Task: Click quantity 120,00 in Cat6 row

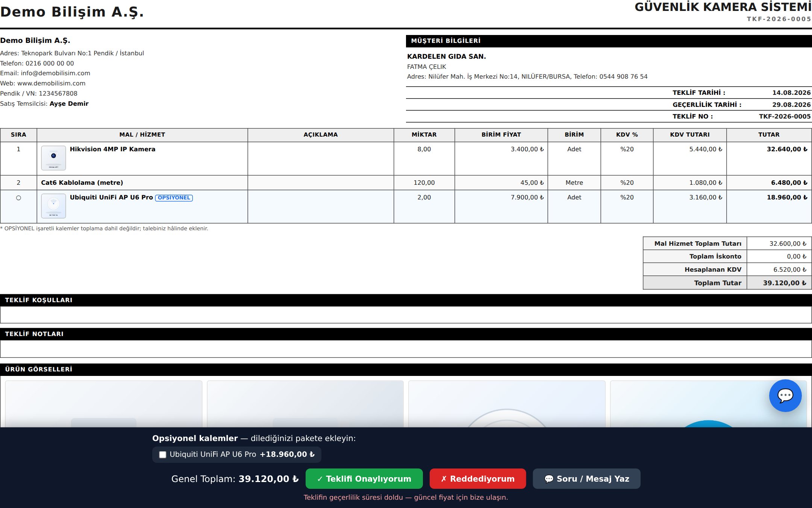Action: 424,183
